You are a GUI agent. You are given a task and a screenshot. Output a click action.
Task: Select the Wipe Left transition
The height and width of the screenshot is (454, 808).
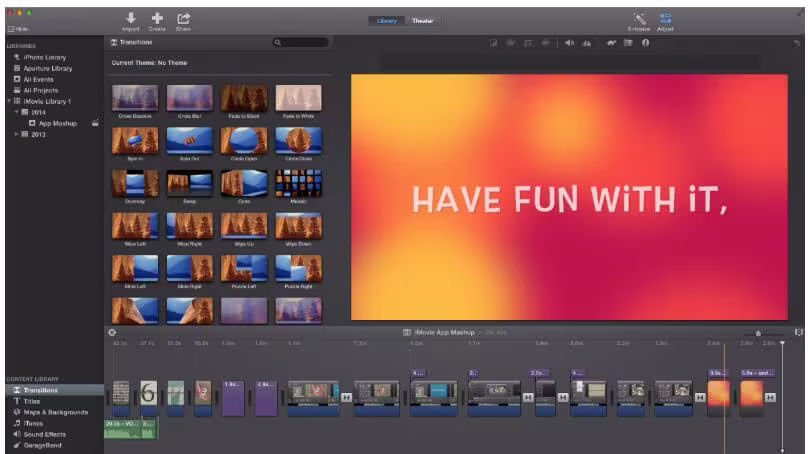135,226
